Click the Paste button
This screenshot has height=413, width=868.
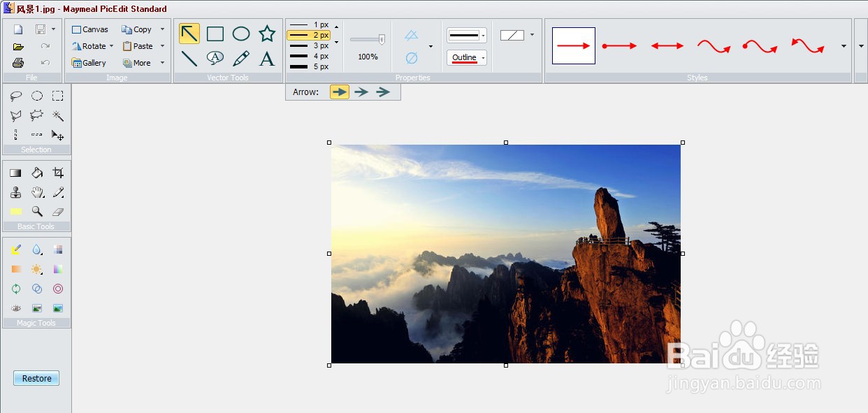coord(138,46)
